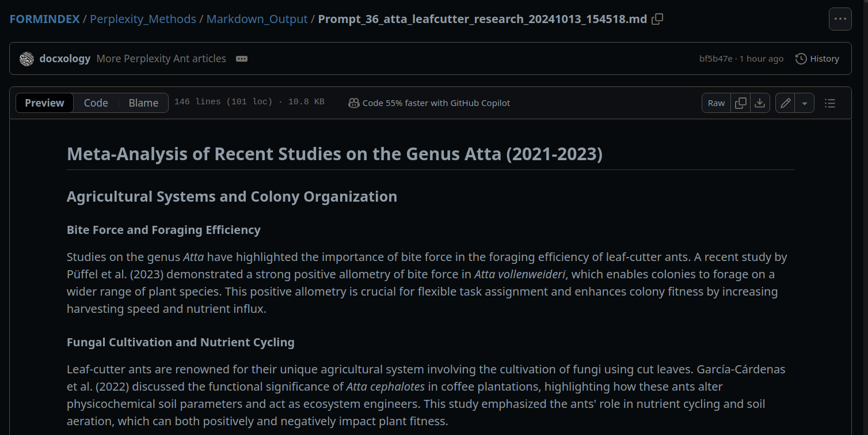Switch to the Code view

click(x=96, y=103)
